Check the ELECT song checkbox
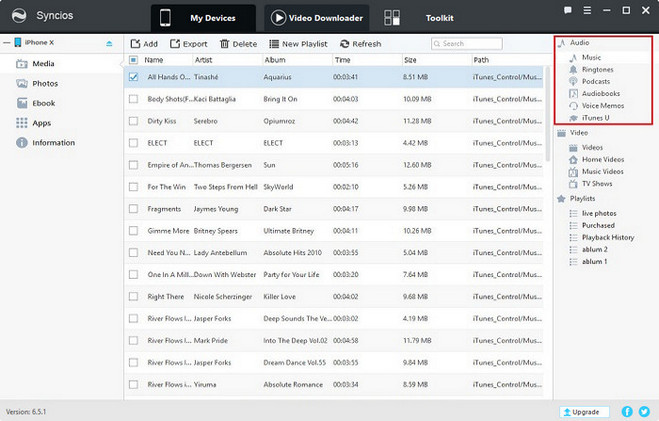 pos(133,143)
